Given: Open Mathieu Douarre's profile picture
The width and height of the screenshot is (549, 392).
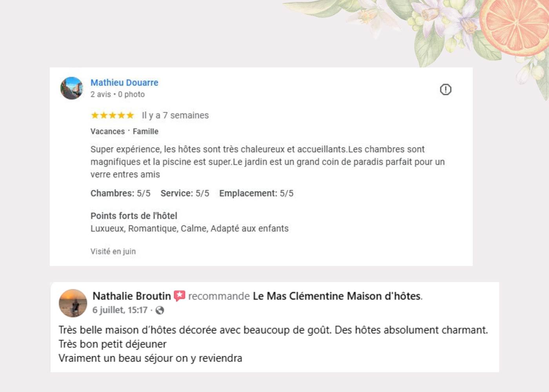Looking at the screenshot, I should 72,88.
